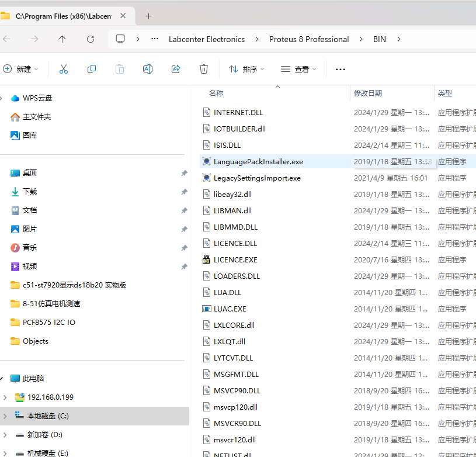Screen dimensions: 476x457
Task: Sort by 修改日期 column header
Action: 368,94
